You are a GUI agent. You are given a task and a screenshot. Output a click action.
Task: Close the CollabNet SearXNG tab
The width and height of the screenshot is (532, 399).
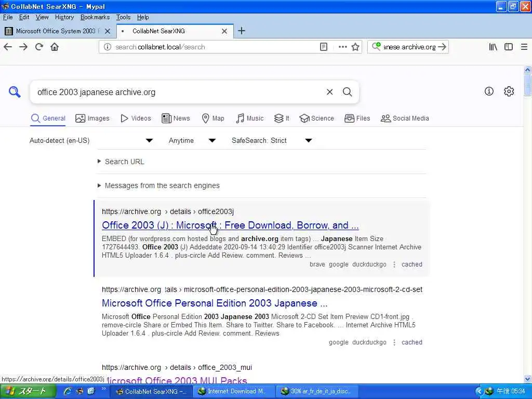224,31
